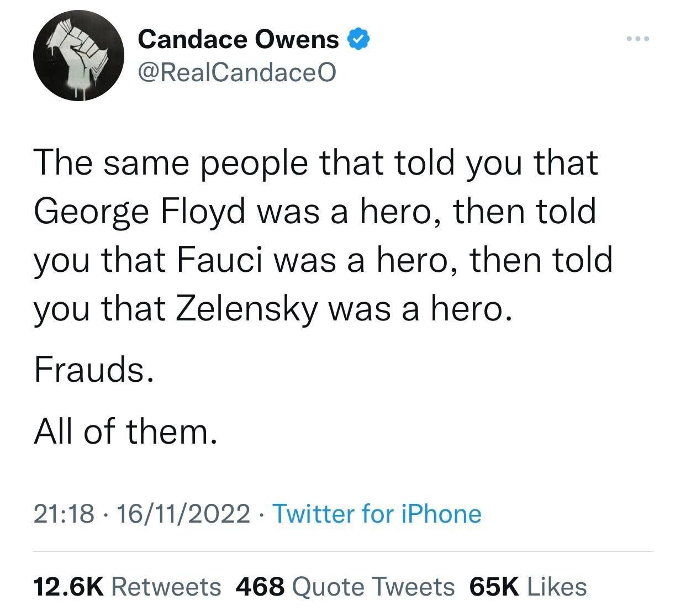The image size is (686, 616).
Task: Open the raised fist profile picture
Action: pos(78,56)
